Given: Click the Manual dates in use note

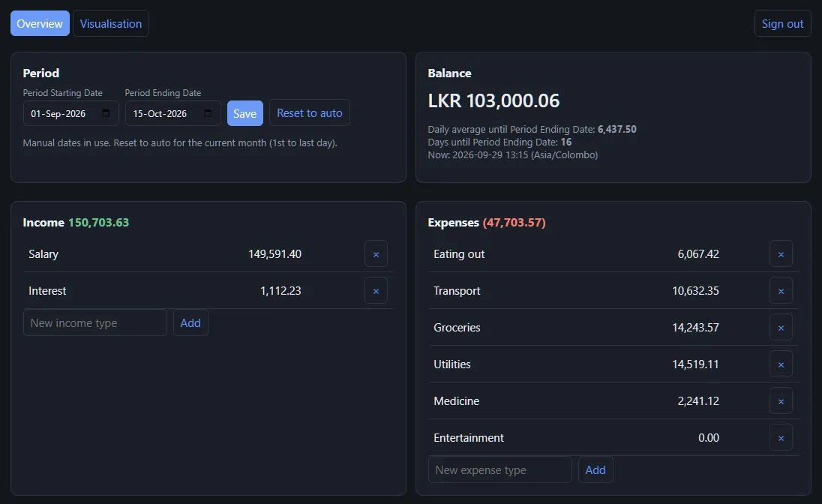Looking at the screenshot, I should (180, 142).
